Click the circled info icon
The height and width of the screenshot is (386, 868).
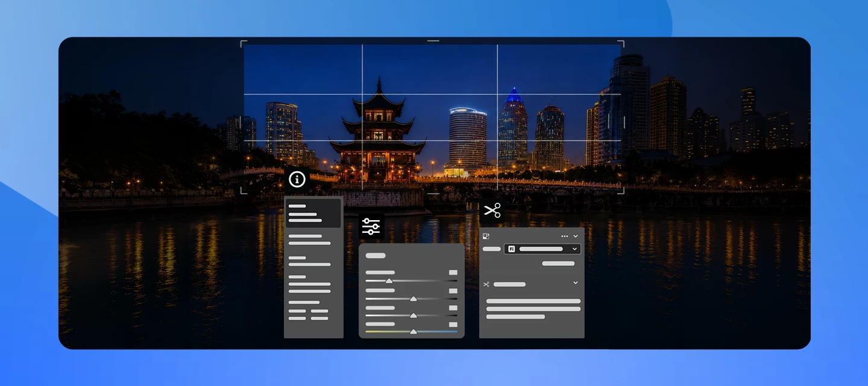(x=297, y=179)
